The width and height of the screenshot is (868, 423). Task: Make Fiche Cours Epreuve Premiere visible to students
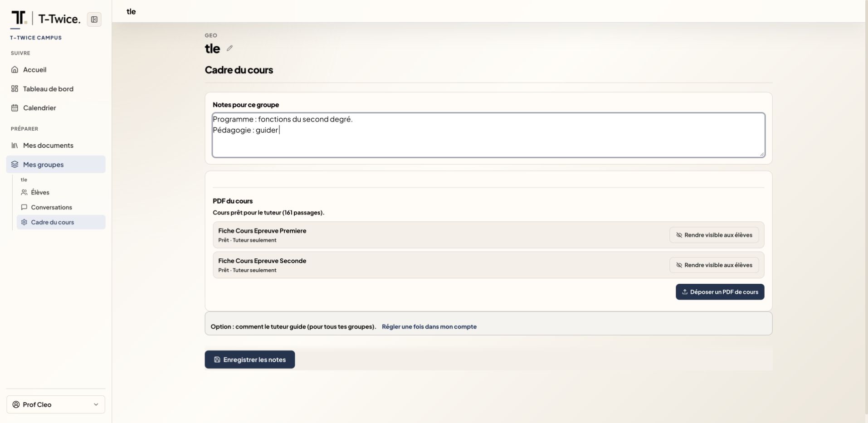click(x=714, y=235)
